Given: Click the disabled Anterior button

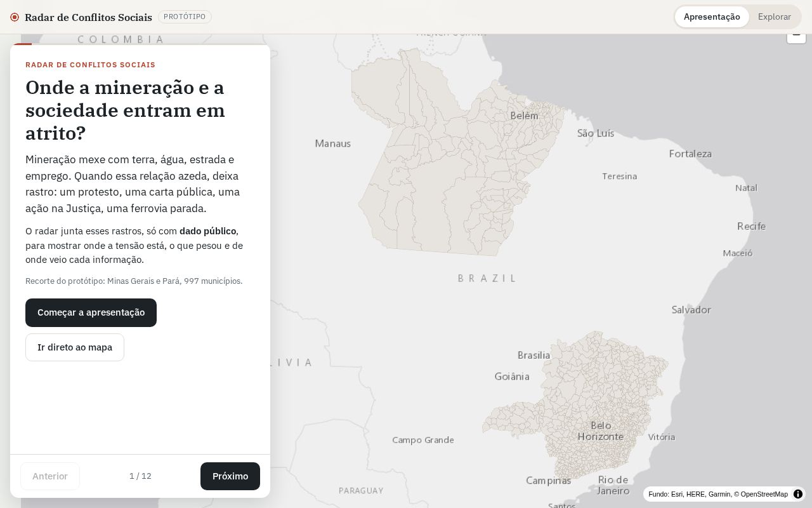Looking at the screenshot, I should tap(50, 476).
